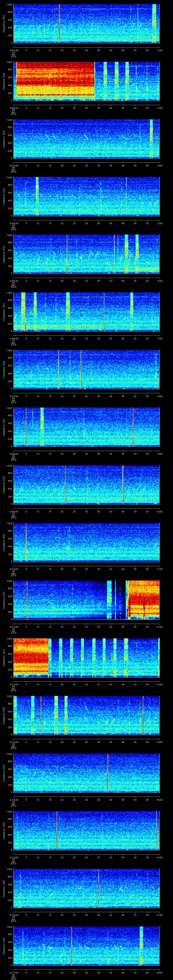The image size is (173, 980).
Task: Click the red line near minute 53 in the 0:13:00 panel
Action: tap(143, 715)
